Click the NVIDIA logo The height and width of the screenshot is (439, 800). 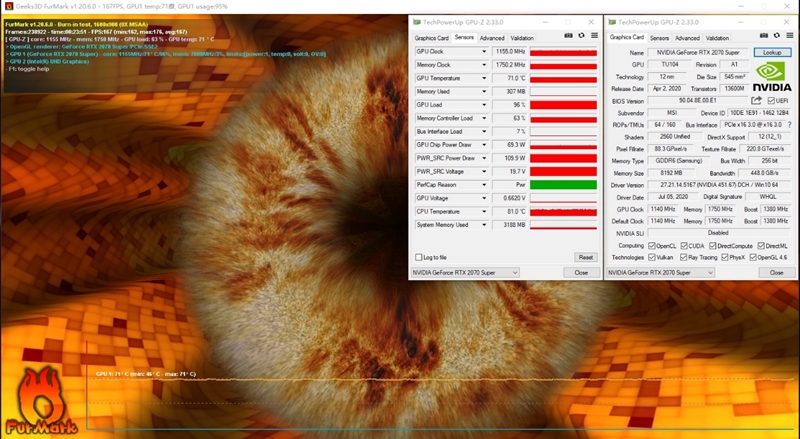coord(772,77)
